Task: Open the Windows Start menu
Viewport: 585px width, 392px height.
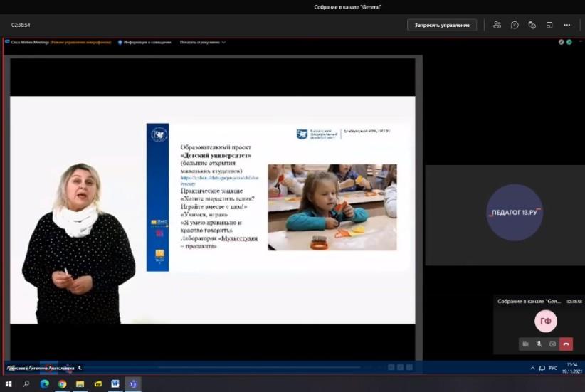Action: pos(9,384)
